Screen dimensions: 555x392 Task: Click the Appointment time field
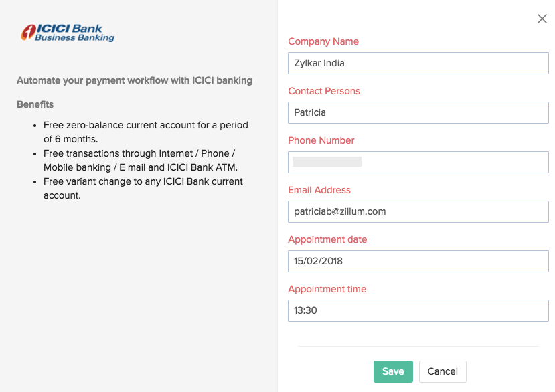[x=418, y=310]
